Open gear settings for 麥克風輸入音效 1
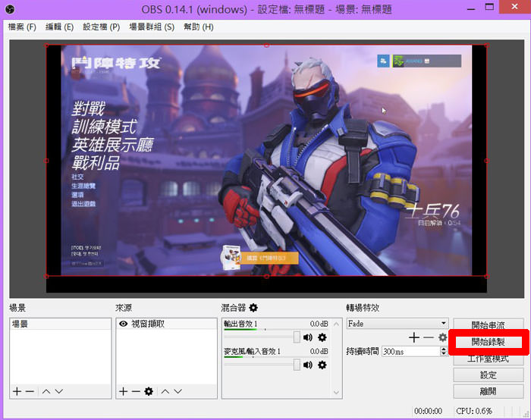Viewport: 531px width, 420px height. pyautogui.click(x=322, y=365)
